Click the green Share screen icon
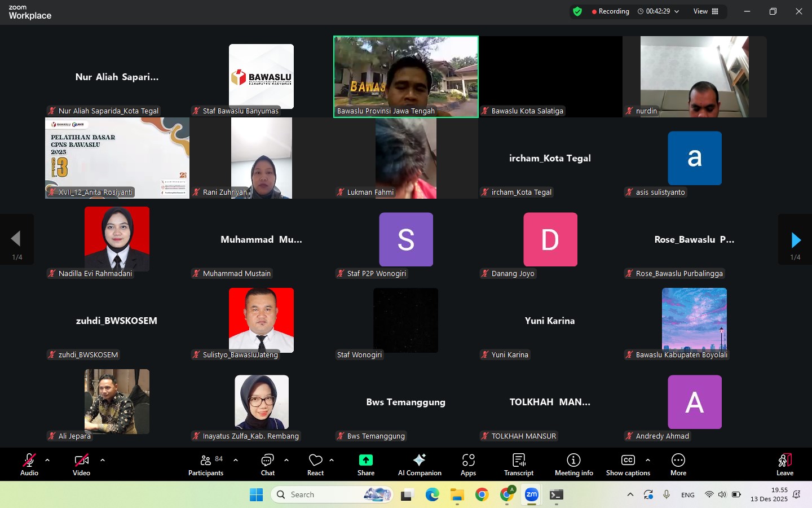This screenshot has height=508, width=812. pos(366,460)
